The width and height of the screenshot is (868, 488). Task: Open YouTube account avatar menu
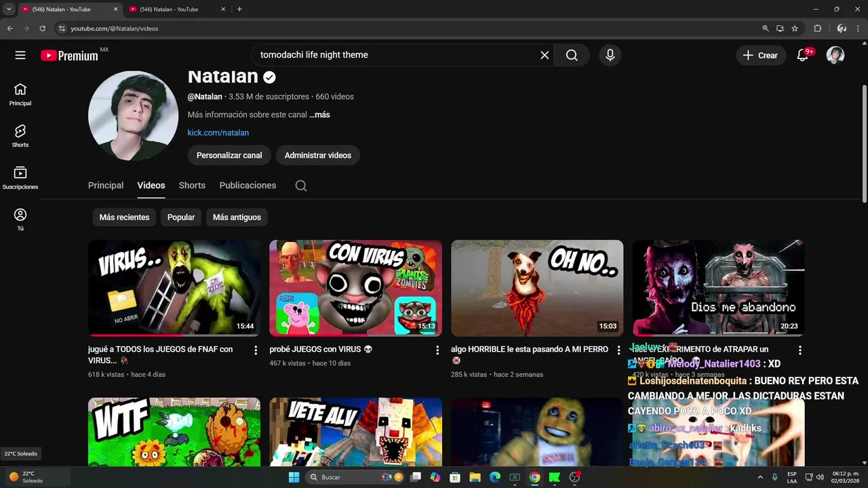coord(835,55)
